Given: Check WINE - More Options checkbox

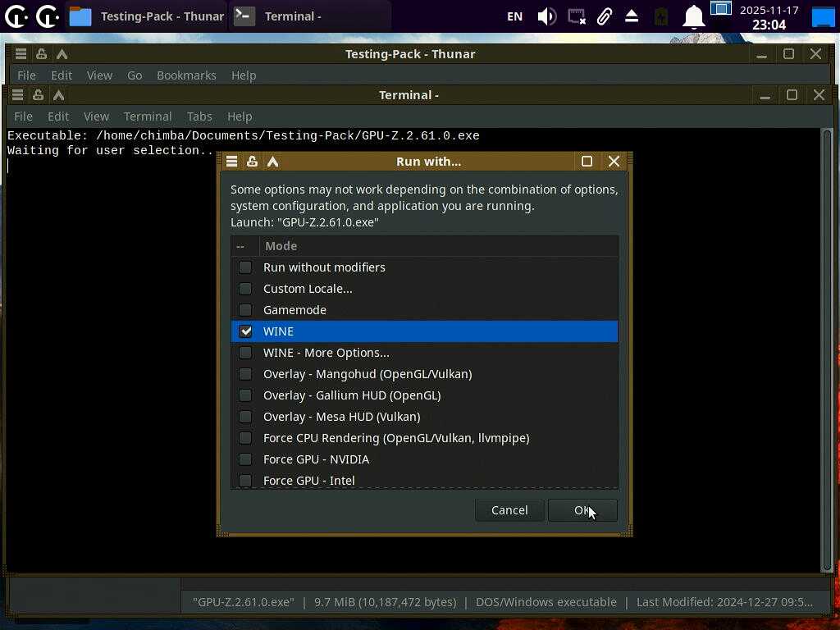Looking at the screenshot, I should pyautogui.click(x=245, y=353).
